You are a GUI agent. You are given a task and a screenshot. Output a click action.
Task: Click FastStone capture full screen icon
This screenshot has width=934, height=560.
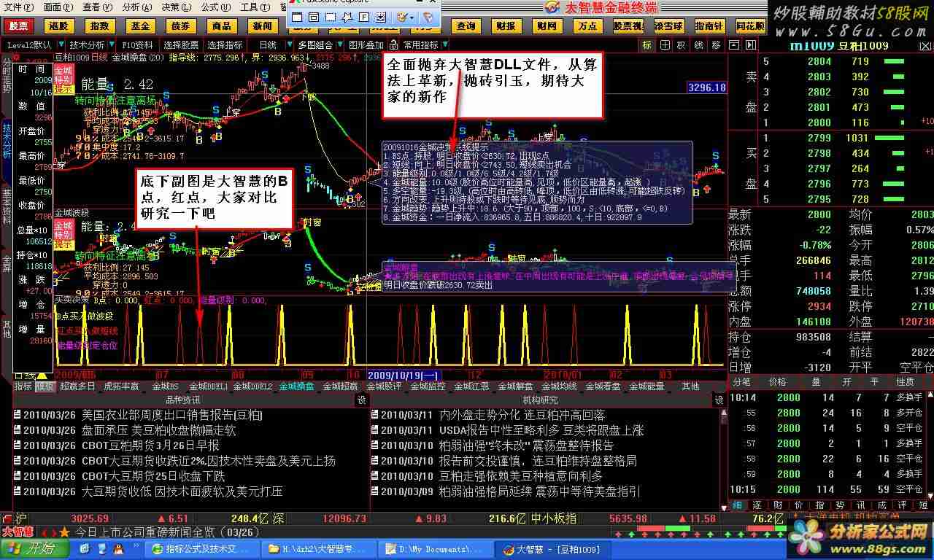click(363, 17)
